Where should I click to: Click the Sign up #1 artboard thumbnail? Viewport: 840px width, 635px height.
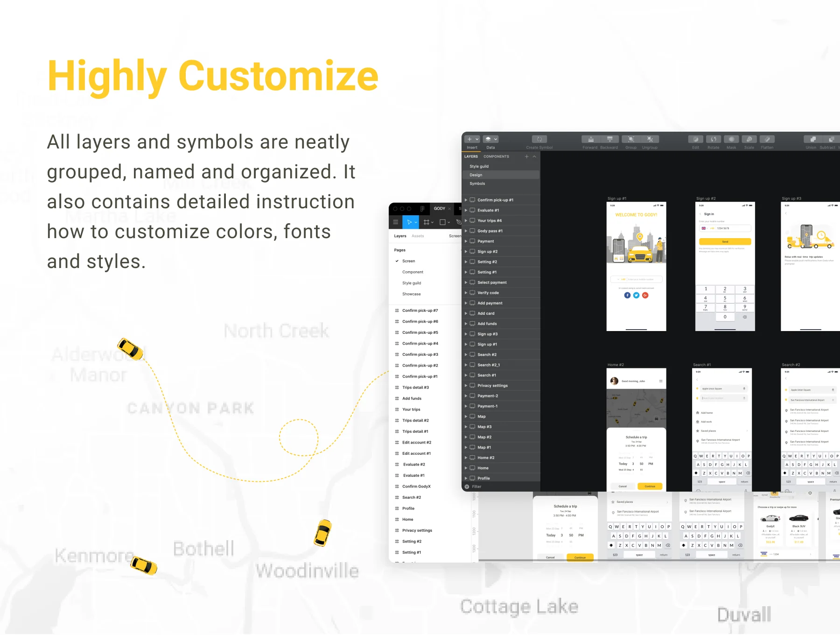[636, 267]
